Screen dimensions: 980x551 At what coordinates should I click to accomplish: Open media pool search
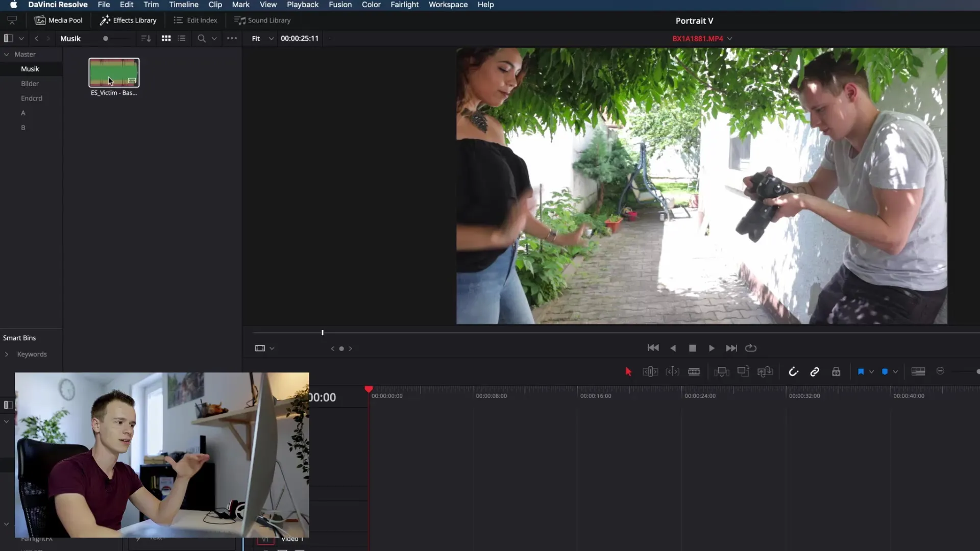(x=202, y=38)
